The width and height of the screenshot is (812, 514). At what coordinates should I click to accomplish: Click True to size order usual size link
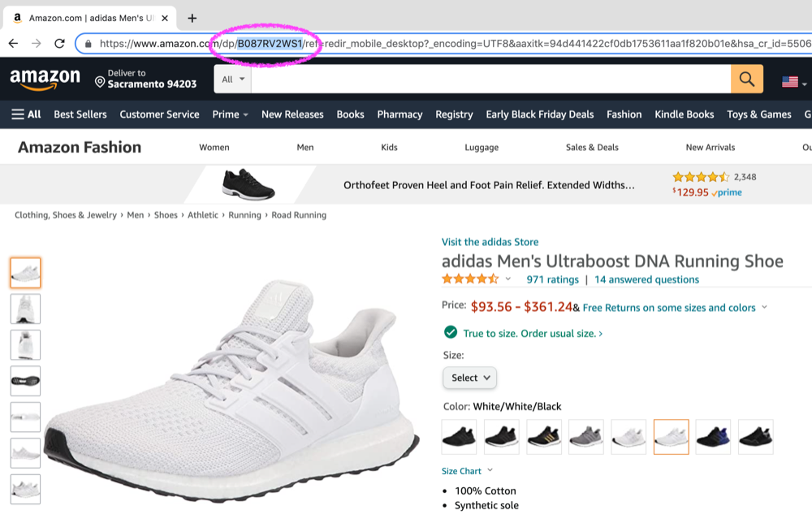click(533, 334)
